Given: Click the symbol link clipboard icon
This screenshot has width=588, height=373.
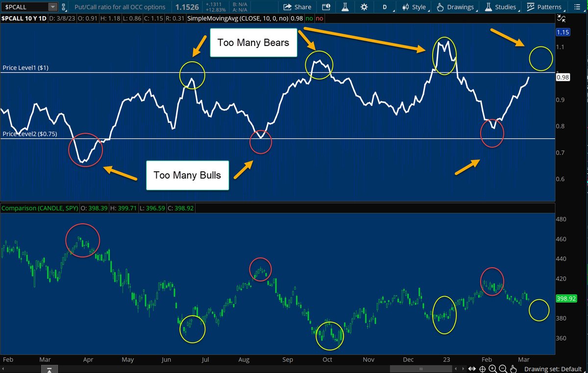Looking at the screenshot, I should tap(64, 7).
